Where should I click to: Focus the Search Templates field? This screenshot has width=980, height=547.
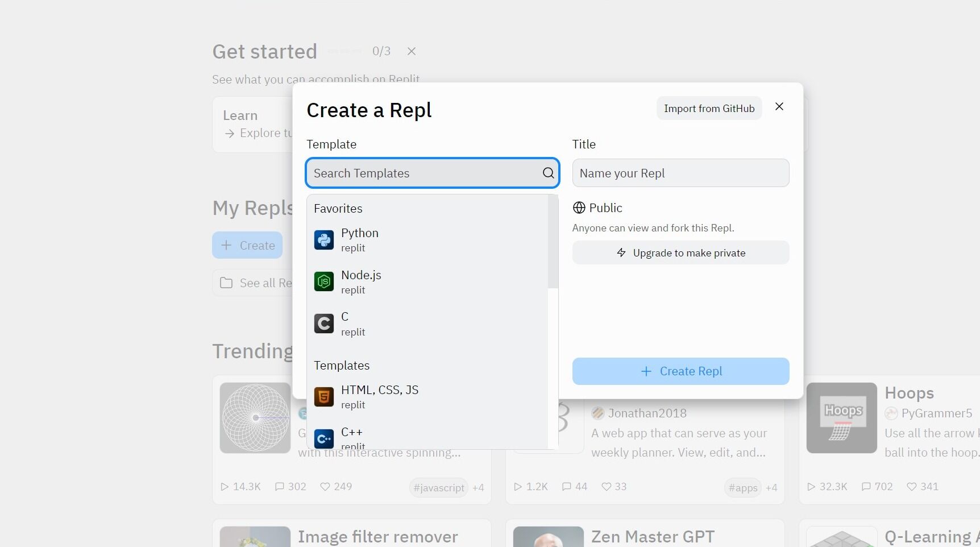433,173
